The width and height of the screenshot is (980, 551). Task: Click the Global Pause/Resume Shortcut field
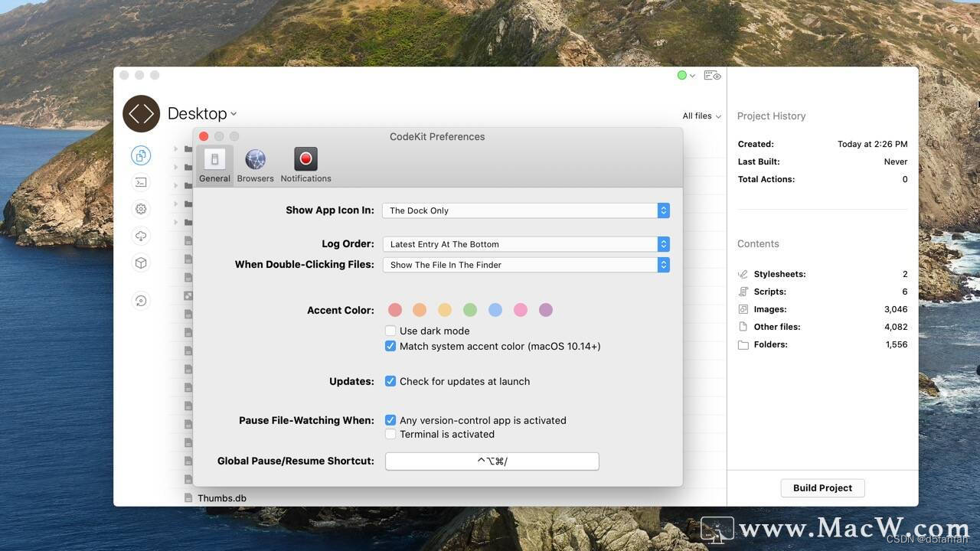491,461
